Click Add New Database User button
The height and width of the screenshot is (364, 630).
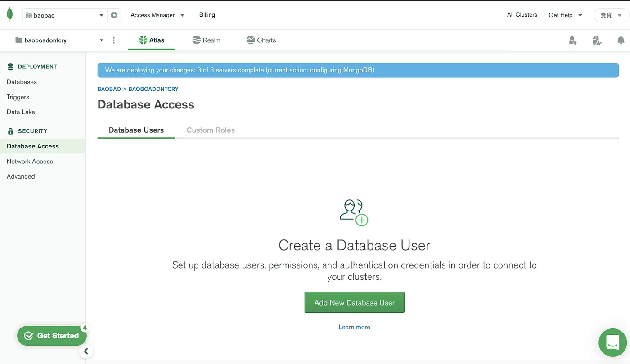355,302
